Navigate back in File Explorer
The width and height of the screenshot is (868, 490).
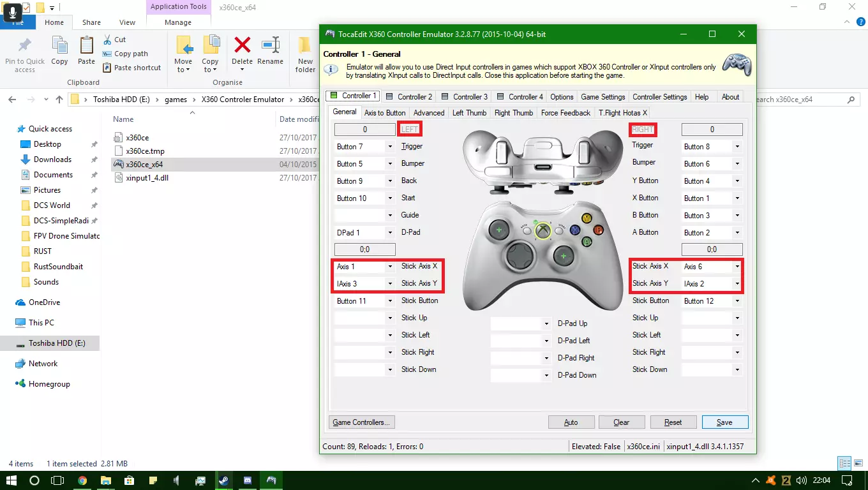(12, 100)
